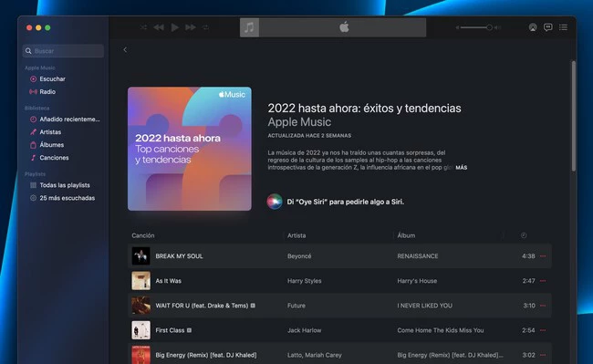Click the 2:47 duration of As It Was
Image resolution: width=593 pixels, height=364 pixels.
(528, 281)
